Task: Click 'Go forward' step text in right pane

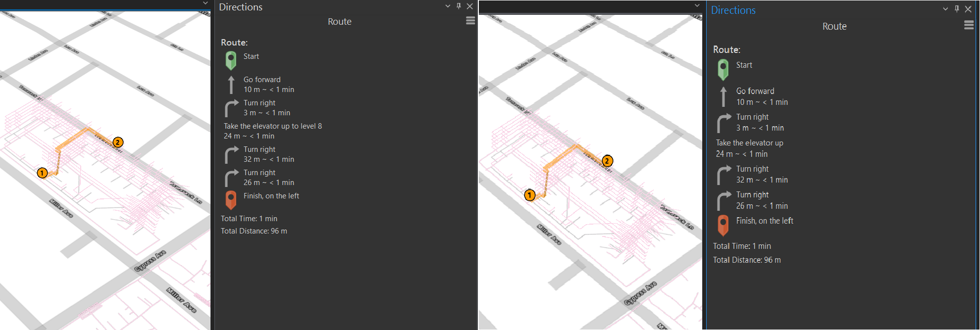Action: coord(755,91)
